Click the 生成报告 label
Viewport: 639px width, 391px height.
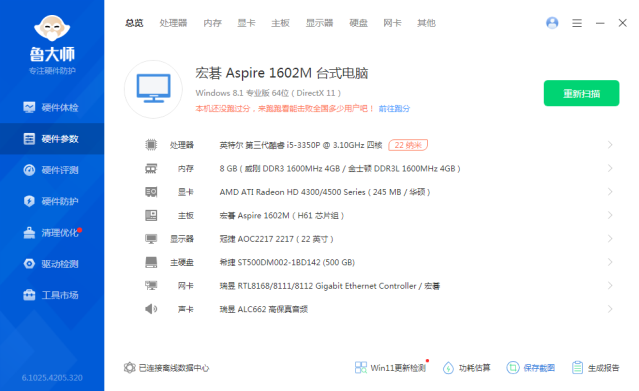[604, 368]
